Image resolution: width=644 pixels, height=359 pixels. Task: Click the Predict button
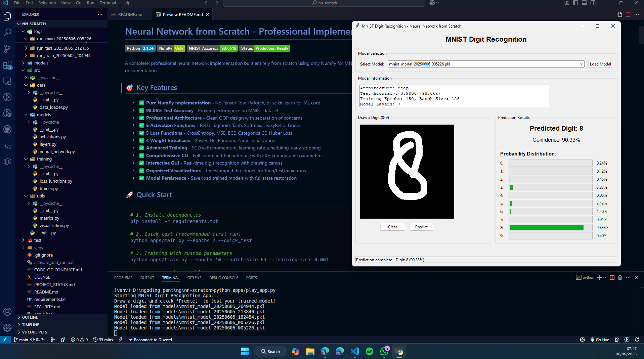click(421, 227)
